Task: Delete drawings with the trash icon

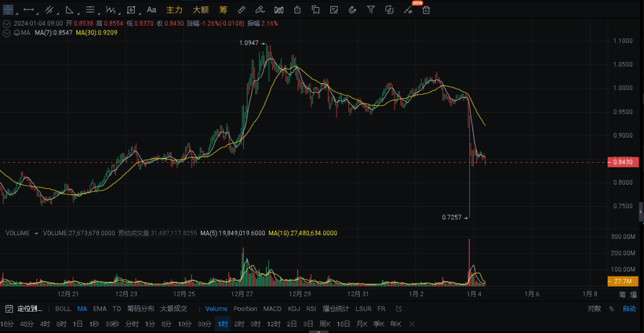Action: (x=426, y=10)
